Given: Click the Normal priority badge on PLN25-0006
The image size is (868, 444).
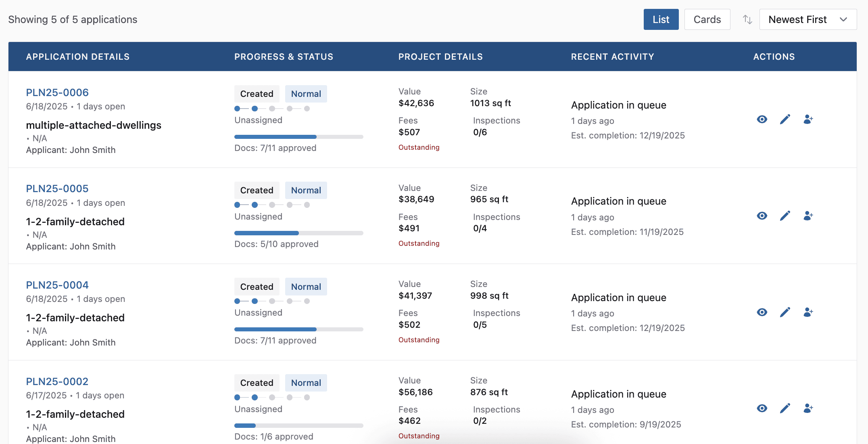Looking at the screenshot, I should 306,93.
